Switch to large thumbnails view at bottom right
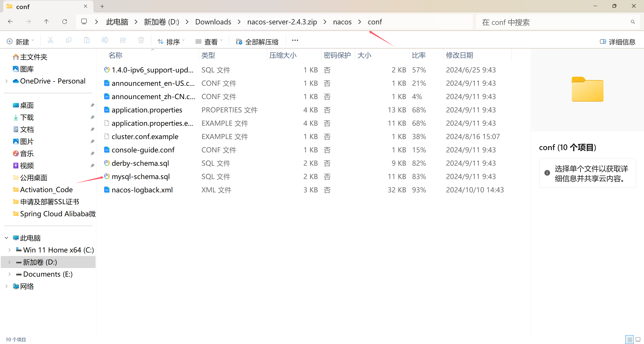 pos(638,339)
